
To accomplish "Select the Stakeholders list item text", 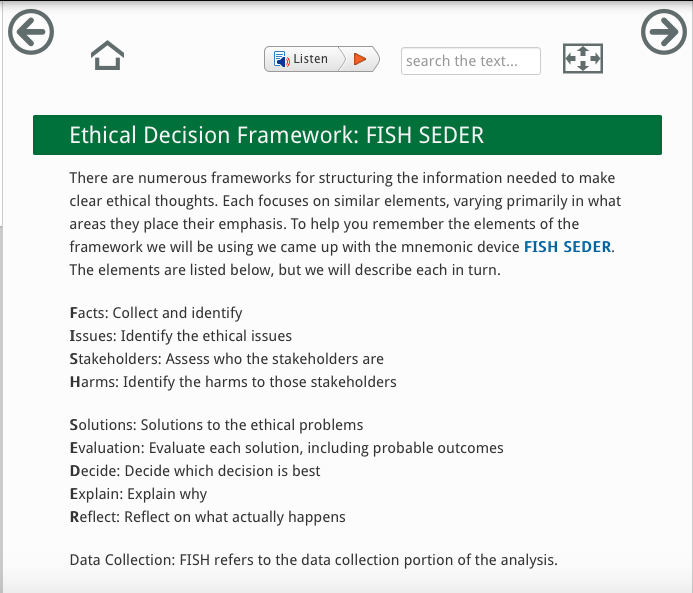I will coord(226,358).
